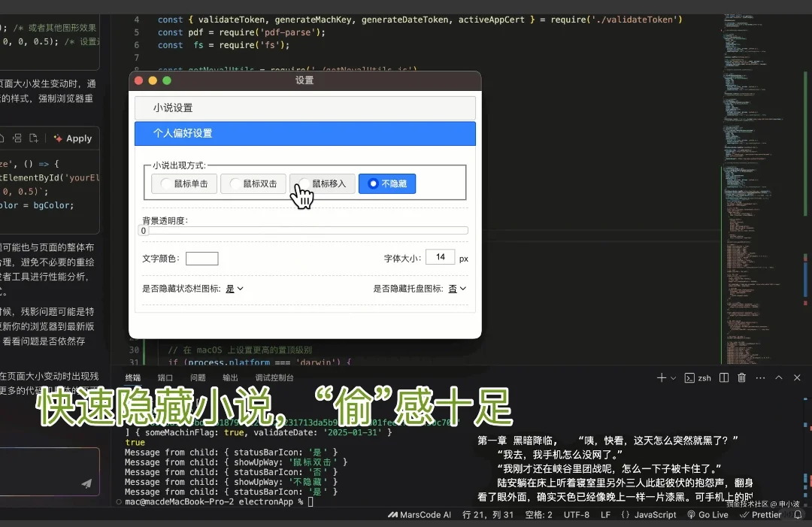Start Go Live server
812x527 pixels.
pos(707,514)
